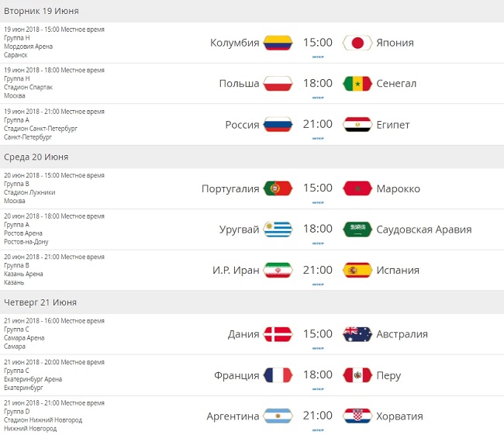Open the Польша team link

[239, 84]
